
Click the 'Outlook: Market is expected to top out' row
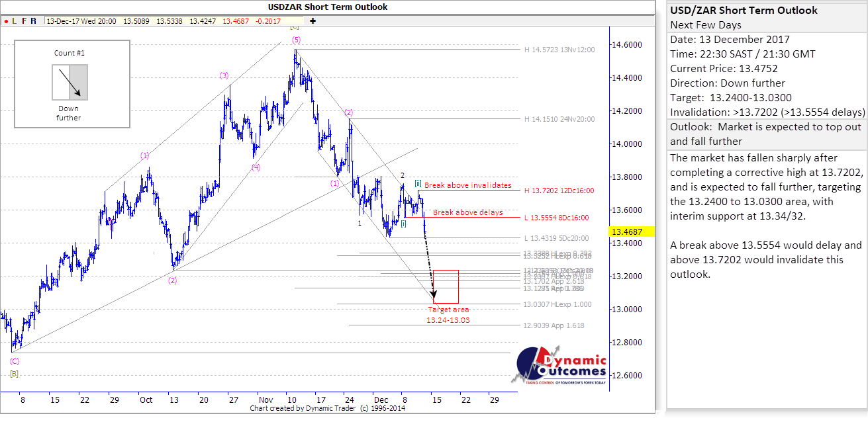[767, 134]
